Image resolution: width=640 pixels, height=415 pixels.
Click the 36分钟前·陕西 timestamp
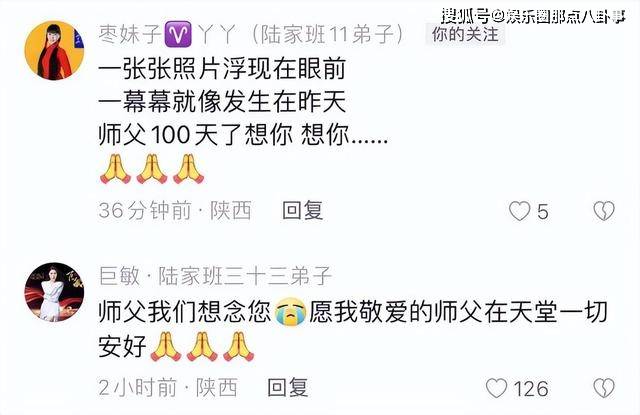click(x=175, y=211)
